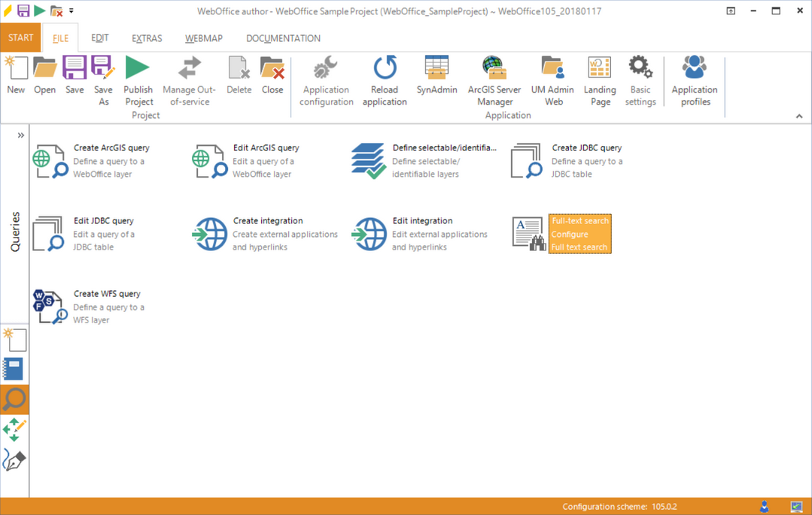Click Save As in the ribbon
The image size is (812, 515).
click(x=103, y=68)
